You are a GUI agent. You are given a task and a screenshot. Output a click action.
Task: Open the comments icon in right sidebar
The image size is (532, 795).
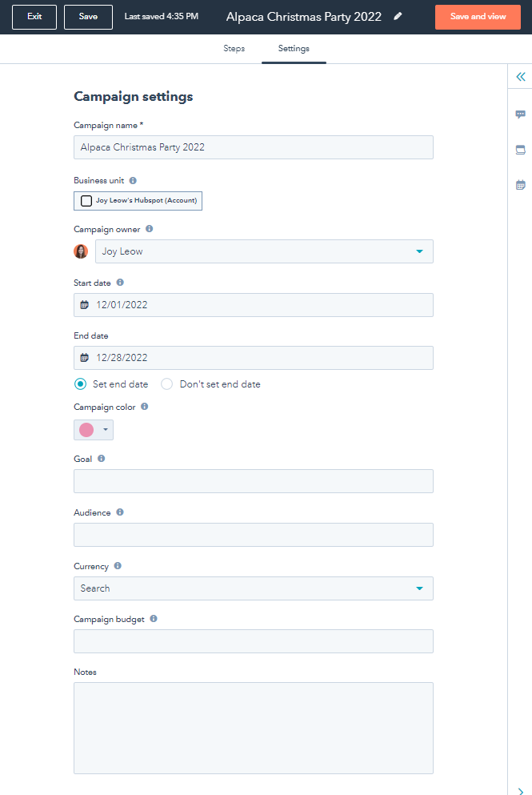click(520, 114)
